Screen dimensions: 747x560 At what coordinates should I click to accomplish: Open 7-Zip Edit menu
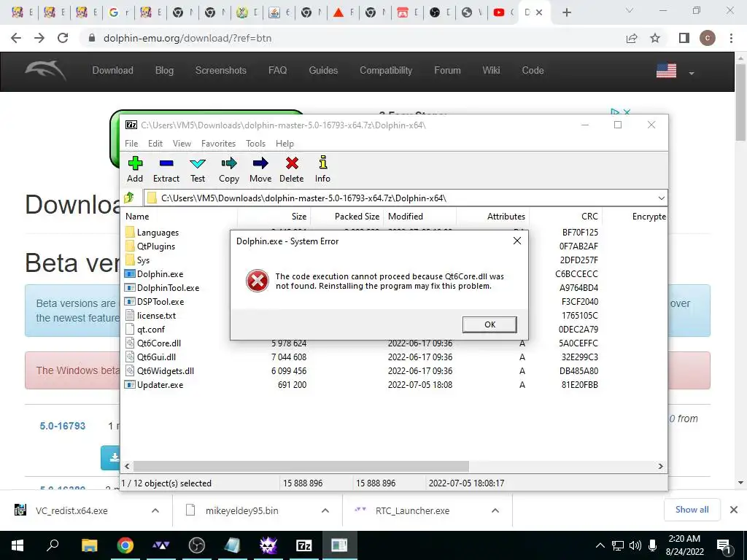point(155,144)
